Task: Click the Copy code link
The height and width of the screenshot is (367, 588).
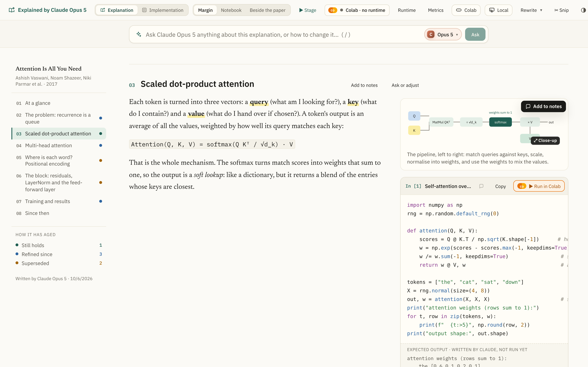Action: [500, 186]
